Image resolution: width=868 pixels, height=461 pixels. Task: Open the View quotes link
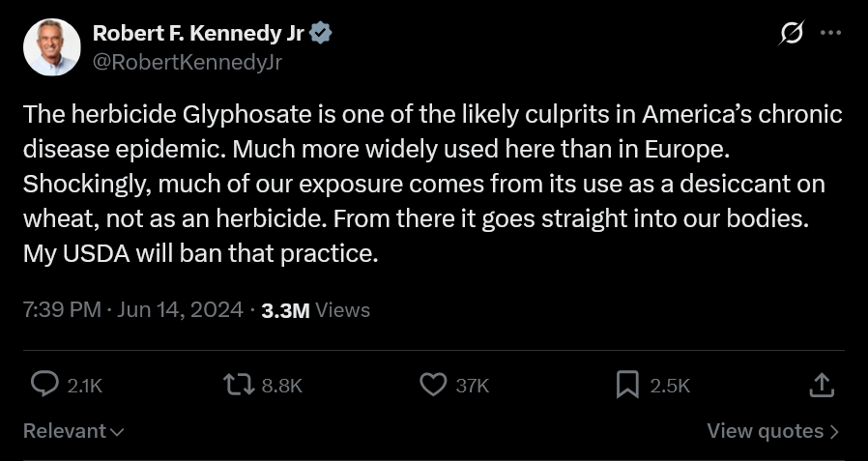pos(772,431)
